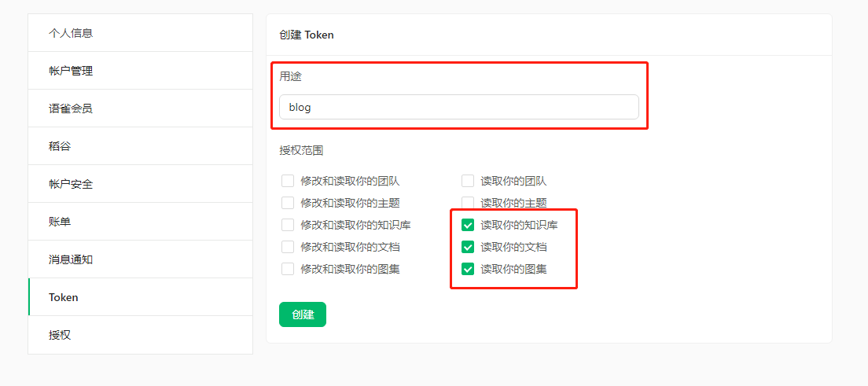Viewport: 868px width, 386px height.
Task: Tick the 读取你的团队 checkbox
Action: (468, 181)
